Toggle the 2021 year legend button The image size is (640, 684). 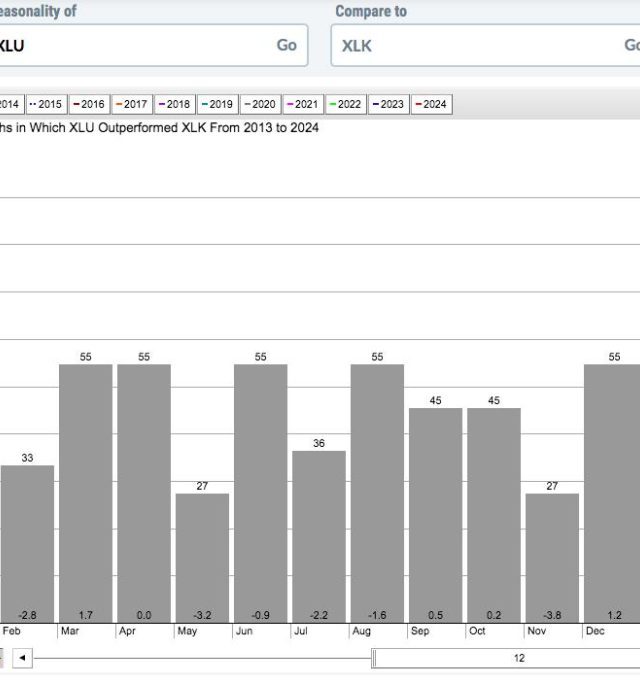click(303, 104)
